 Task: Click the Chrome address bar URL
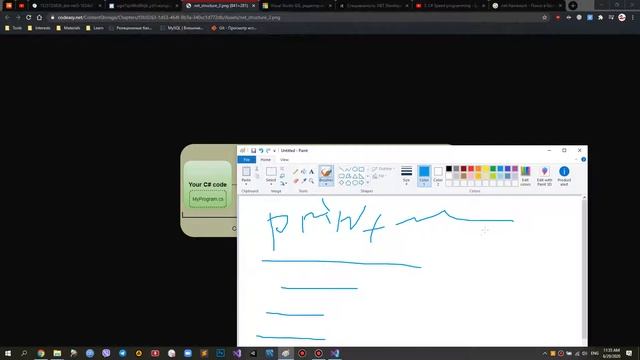click(x=169, y=18)
